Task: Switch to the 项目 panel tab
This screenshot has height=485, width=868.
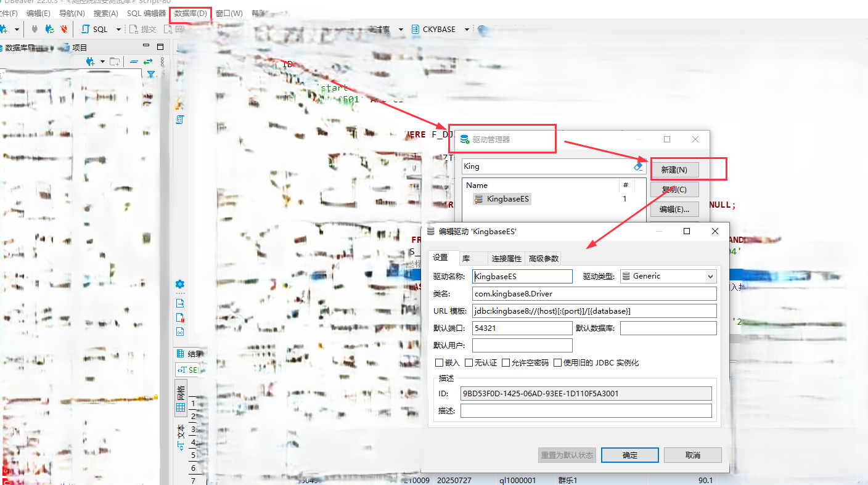Action: click(75, 47)
